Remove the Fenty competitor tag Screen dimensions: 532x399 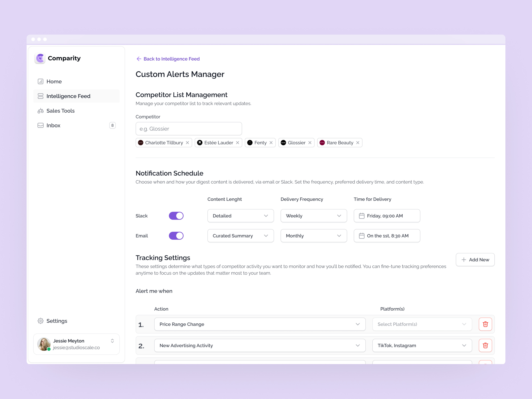271,143
